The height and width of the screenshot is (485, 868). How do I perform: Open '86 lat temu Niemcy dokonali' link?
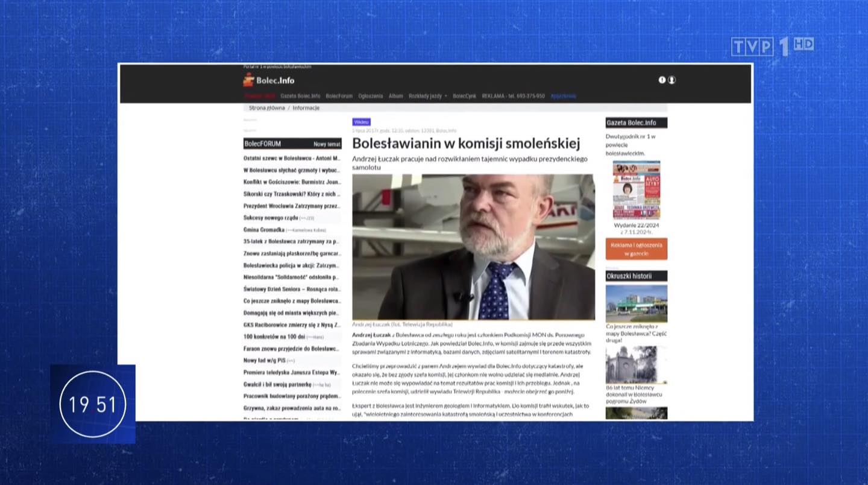click(x=635, y=394)
